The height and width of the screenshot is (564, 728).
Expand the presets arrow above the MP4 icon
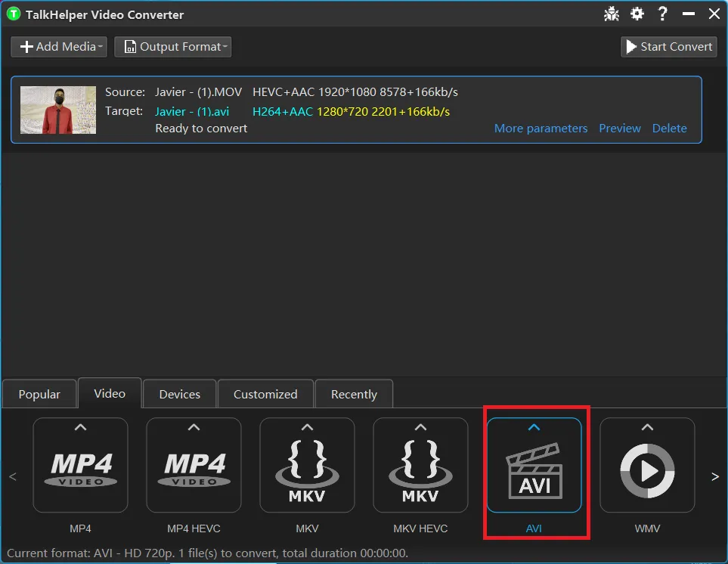tap(80, 428)
